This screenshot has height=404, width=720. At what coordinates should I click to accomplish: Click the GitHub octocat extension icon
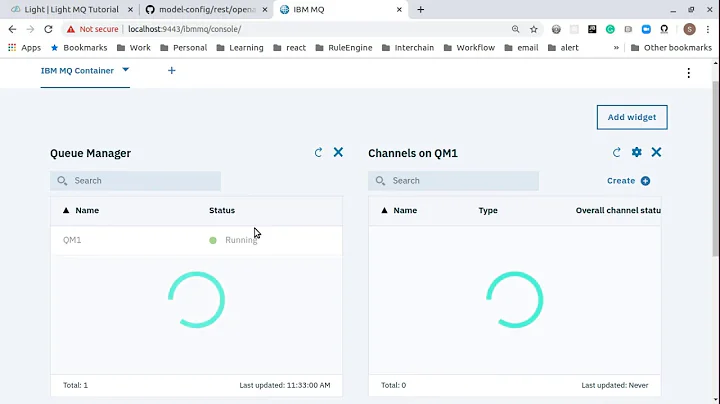click(x=664, y=29)
